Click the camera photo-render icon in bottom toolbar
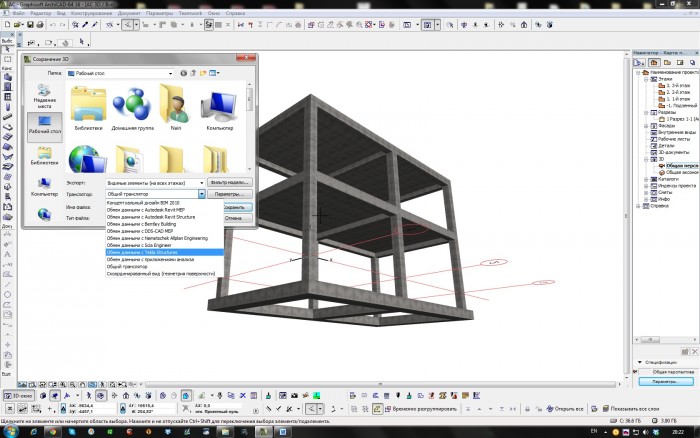 pos(295,396)
